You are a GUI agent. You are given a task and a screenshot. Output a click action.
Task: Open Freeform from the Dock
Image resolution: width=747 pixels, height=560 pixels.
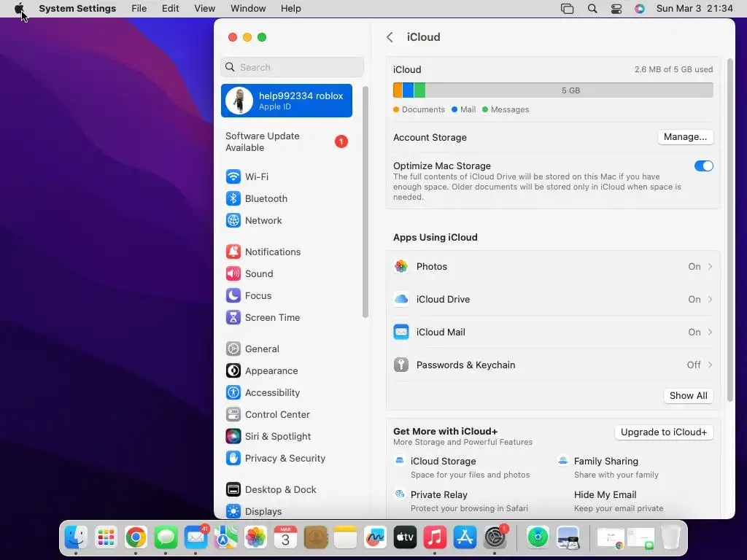(x=376, y=537)
